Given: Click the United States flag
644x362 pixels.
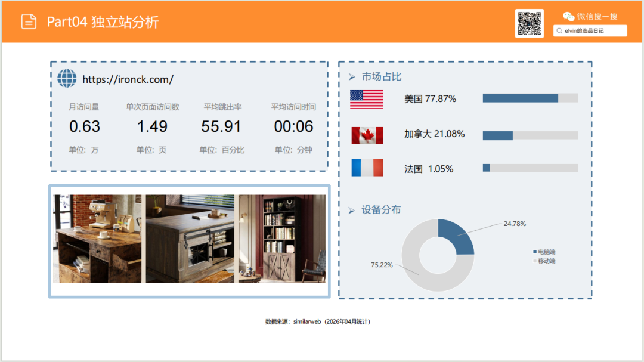Looking at the screenshot, I should click(367, 99).
